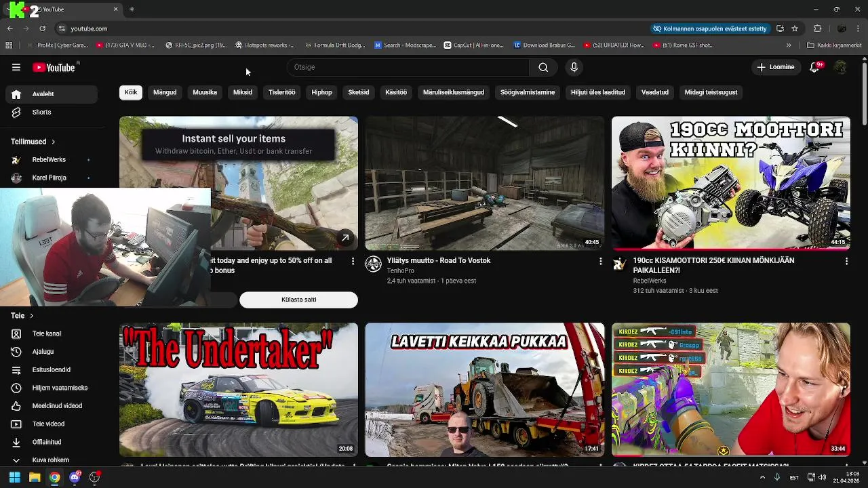Open Lavetti keikkaa pukkaa video thumbnail

click(x=485, y=389)
